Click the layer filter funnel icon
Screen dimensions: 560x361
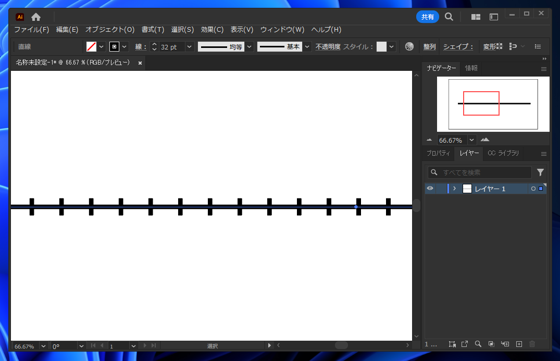540,172
